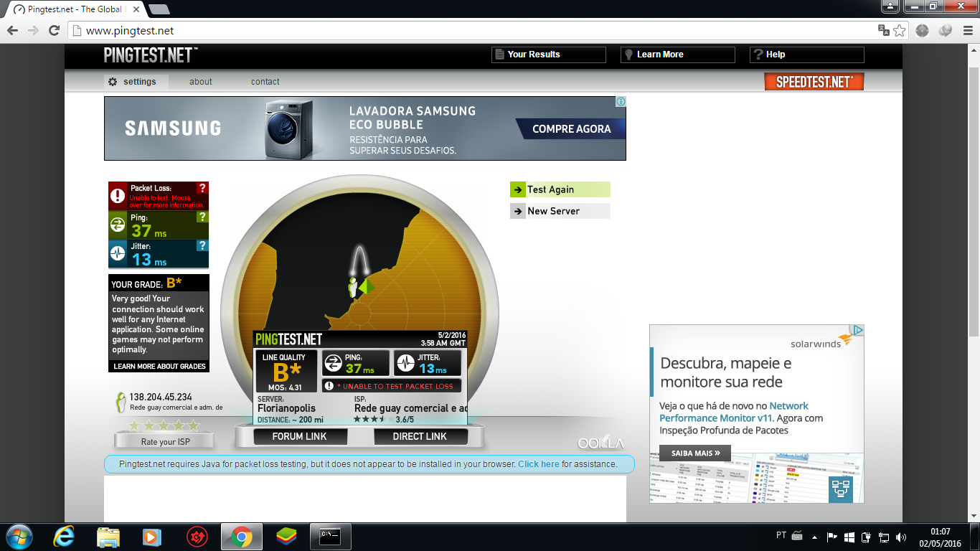Viewport: 980px width, 551px height.
Task: Click the browser back arrow
Action: (12, 30)
